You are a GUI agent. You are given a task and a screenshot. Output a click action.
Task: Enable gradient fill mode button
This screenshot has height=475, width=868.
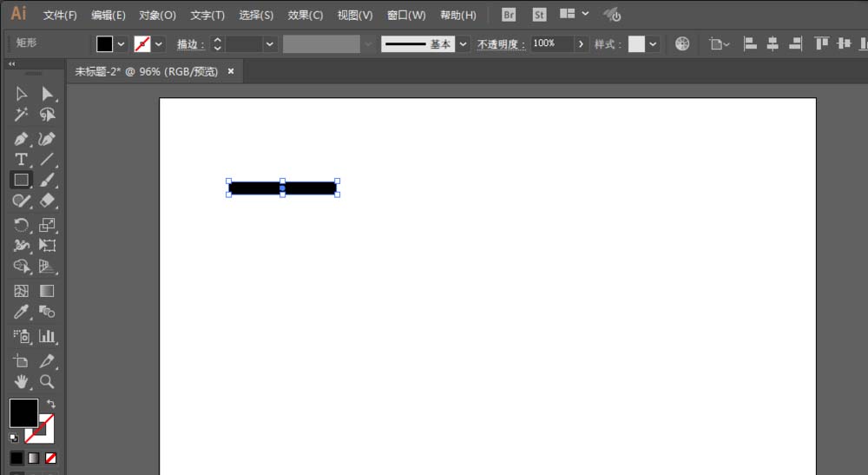34,457
